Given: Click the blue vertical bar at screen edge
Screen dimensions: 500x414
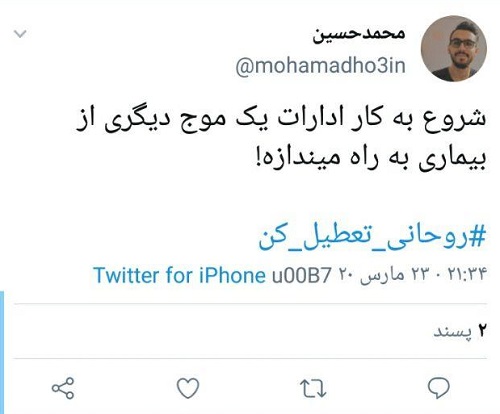Looking at the screenshot, I should coord(2,352).
